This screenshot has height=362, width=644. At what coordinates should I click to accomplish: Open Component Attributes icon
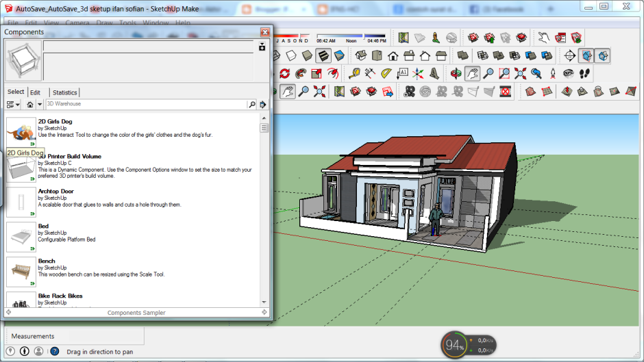576,38
